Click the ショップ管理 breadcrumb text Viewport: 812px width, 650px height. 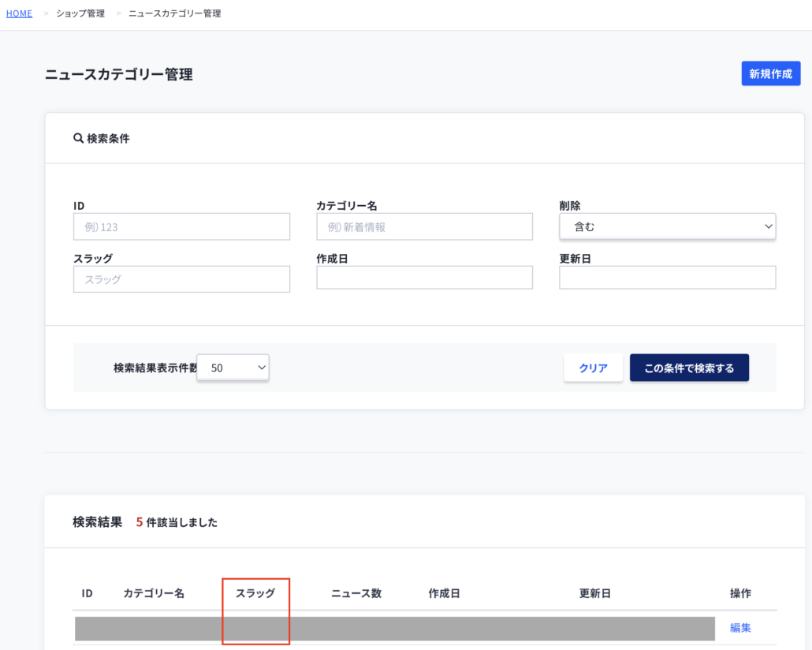(x=80, y=13)
